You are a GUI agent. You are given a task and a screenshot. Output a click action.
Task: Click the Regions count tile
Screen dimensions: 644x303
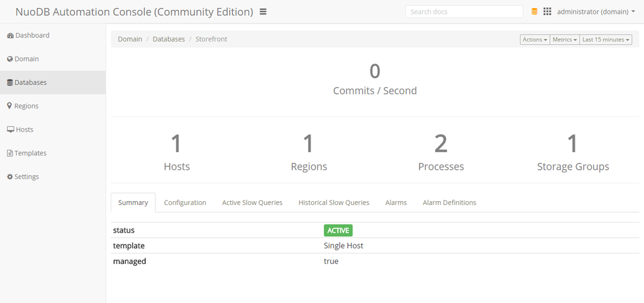click(309, 152)
